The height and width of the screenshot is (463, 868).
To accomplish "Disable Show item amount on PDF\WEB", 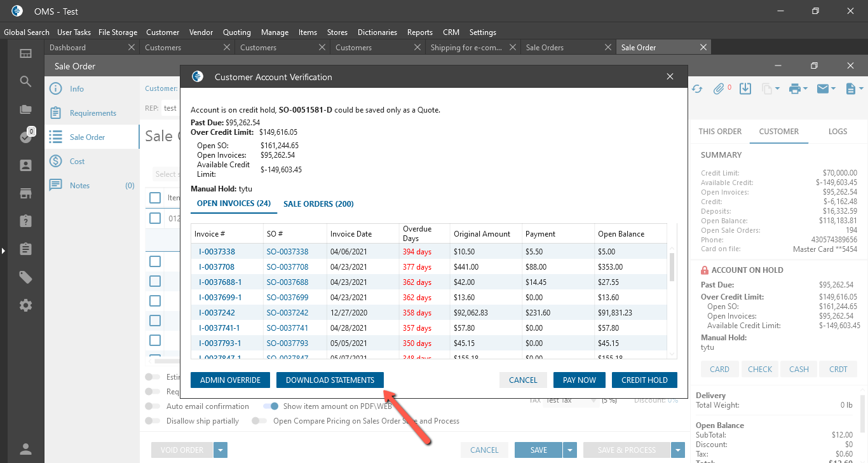I will tap(271, 406).
